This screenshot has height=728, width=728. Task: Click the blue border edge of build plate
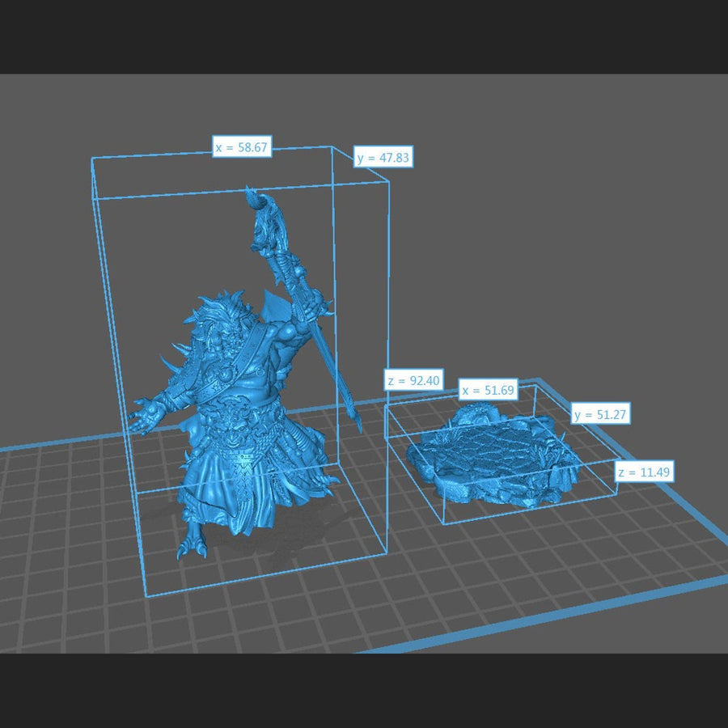(x=566, y=616)
